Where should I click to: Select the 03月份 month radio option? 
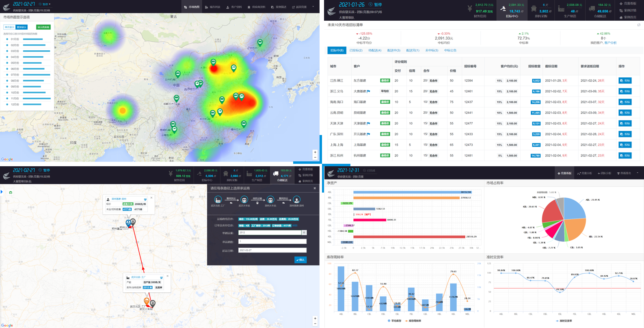click(7, 51)
